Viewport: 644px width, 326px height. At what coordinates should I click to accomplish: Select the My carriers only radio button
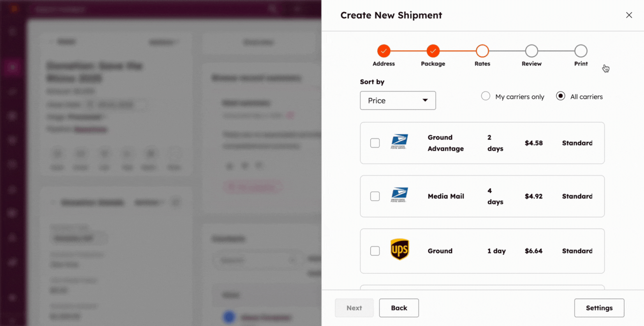coord(486,96)
